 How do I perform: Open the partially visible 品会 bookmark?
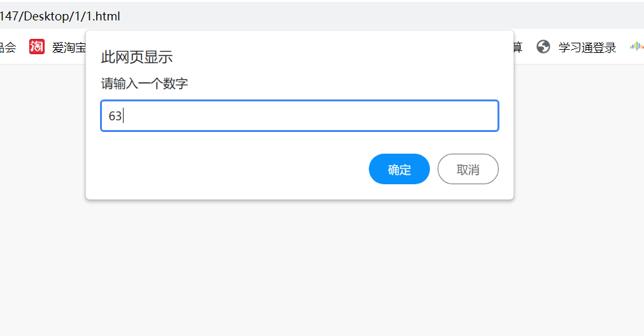[x=7, y=47]
